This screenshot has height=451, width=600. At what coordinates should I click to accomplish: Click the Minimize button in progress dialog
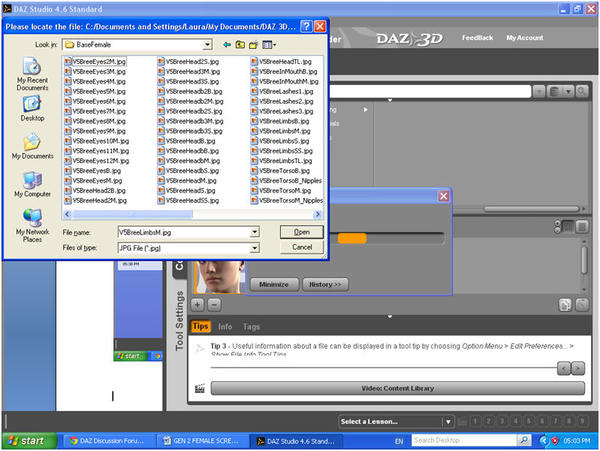274,285
